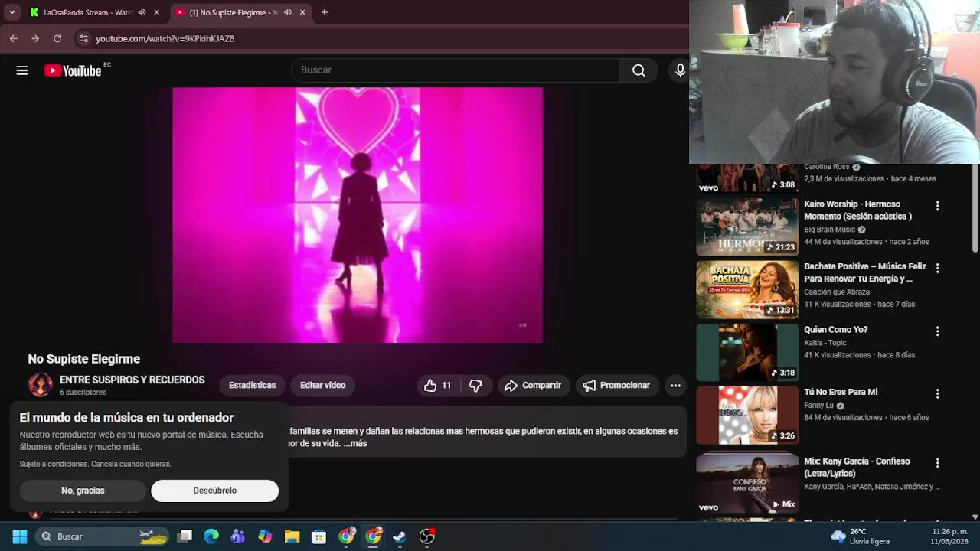Open the Quien Como Yo? thumbnail
The image size is (980, 551).
[x=747, y=352]
